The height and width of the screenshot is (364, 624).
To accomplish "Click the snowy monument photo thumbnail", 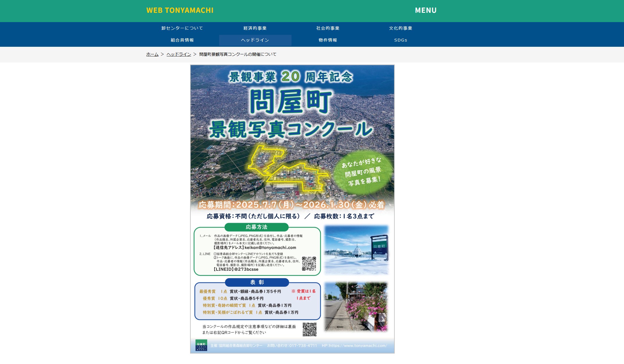I will (356, 250).
